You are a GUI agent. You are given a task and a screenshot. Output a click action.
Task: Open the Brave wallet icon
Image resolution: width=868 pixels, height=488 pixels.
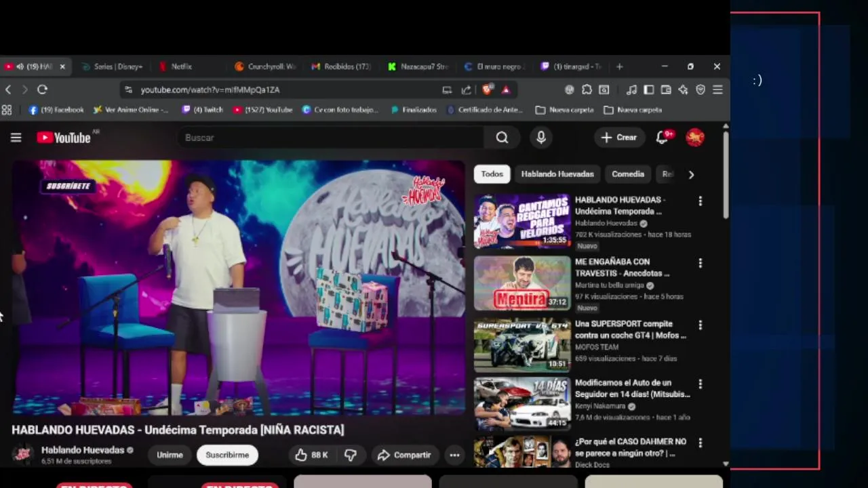tap(666, 89)
